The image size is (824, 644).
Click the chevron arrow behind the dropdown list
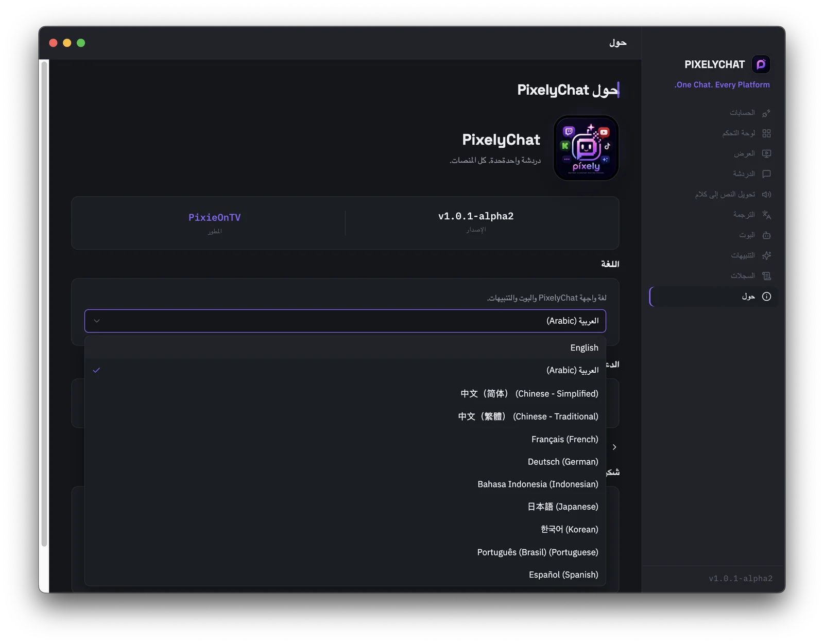tap(614, 447)
